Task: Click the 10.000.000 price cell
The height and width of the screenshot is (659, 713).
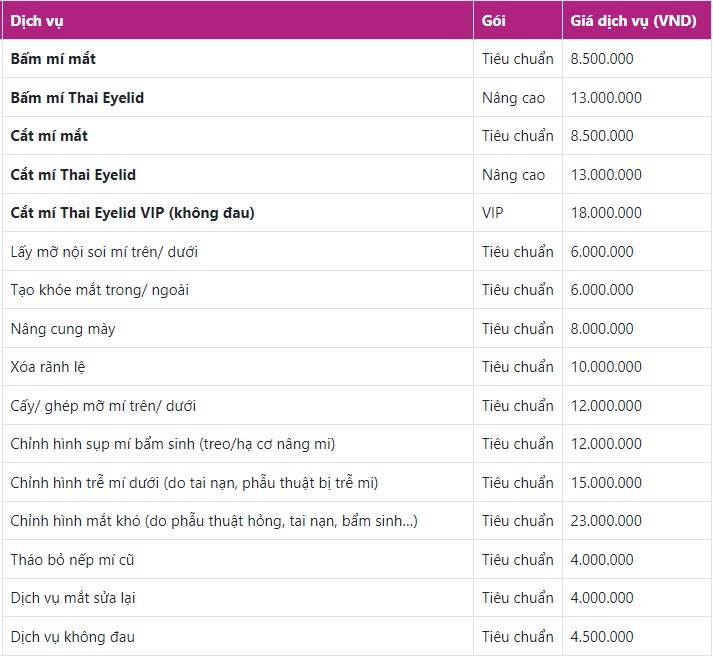Action: tap(606, 367)
